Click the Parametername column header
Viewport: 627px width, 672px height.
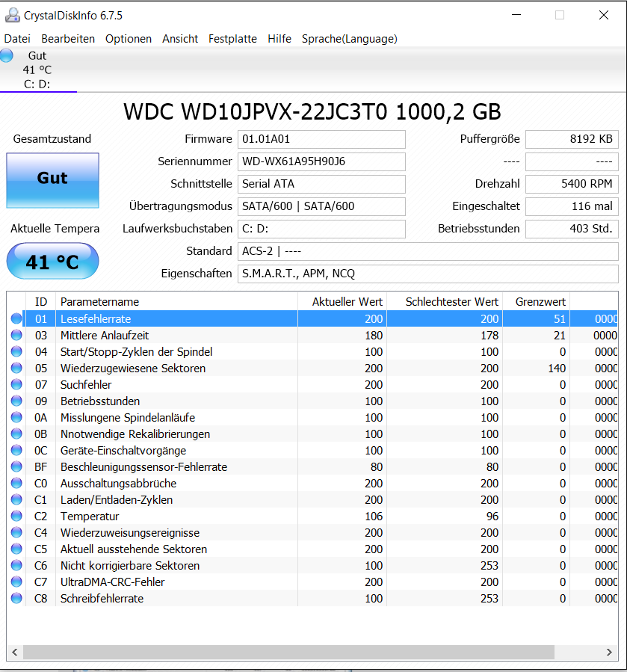(x=176, y=302)
